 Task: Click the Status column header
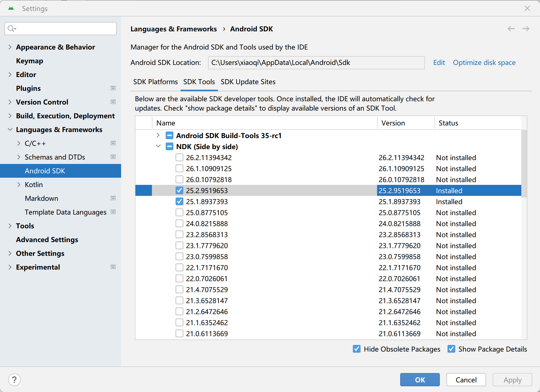click(478, 123)
